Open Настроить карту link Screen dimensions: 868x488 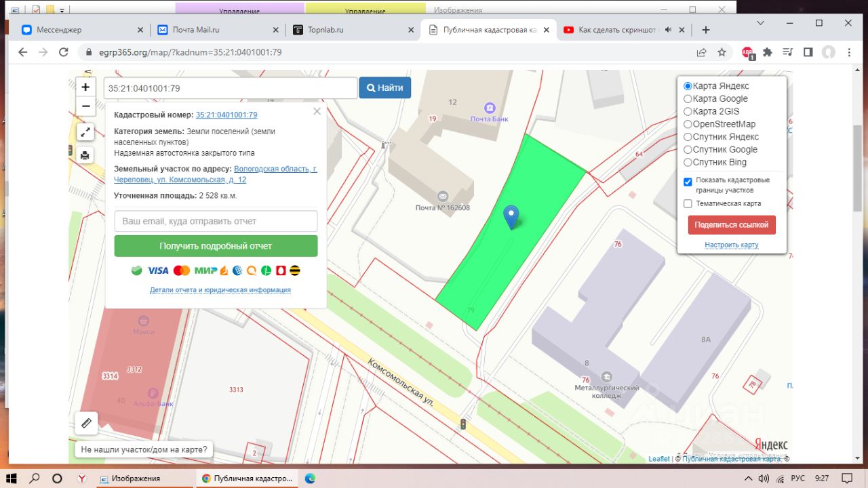[731, 245]
